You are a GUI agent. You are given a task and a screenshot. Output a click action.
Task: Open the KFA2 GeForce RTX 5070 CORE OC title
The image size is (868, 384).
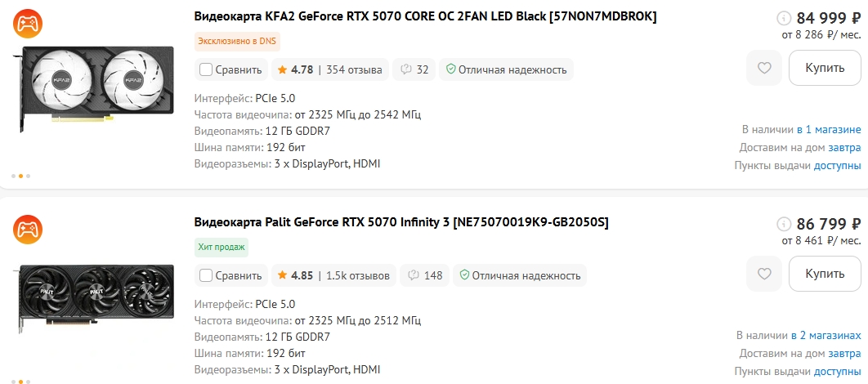click(425, 16)
